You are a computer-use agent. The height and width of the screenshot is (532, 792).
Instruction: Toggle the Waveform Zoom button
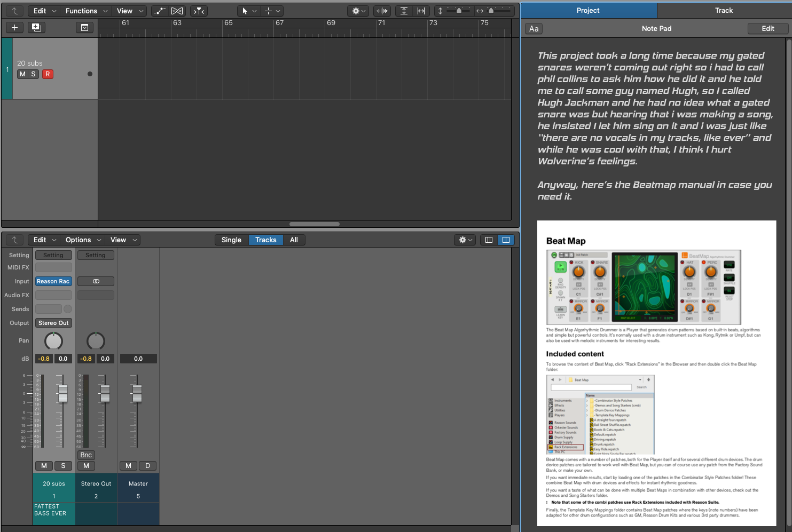coord(382,11)
